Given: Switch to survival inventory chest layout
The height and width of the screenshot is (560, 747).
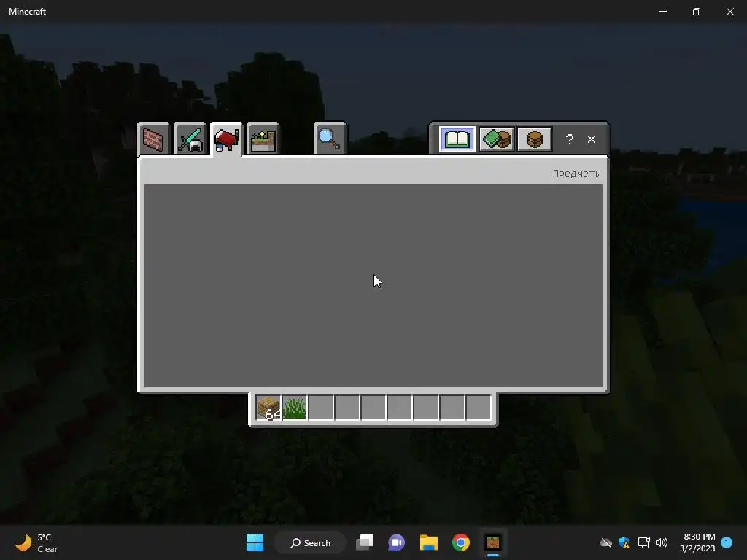Looking at the screenshot, I should point(535,139).
